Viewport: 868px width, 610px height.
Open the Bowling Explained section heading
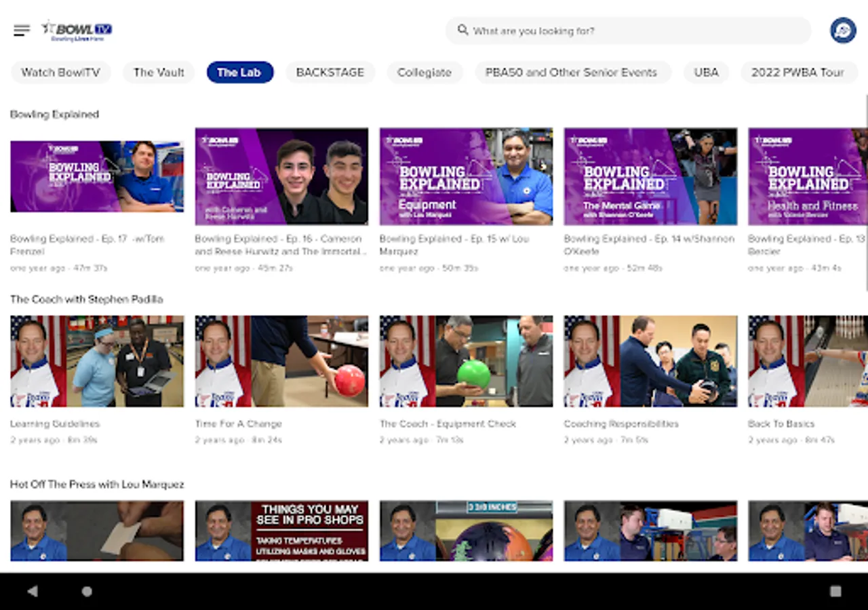tap(54, 114)
